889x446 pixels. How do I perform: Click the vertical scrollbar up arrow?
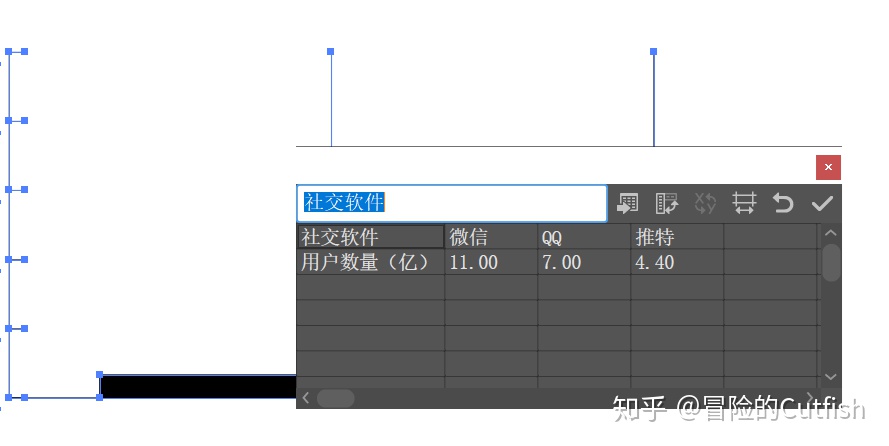pos(831,232)
